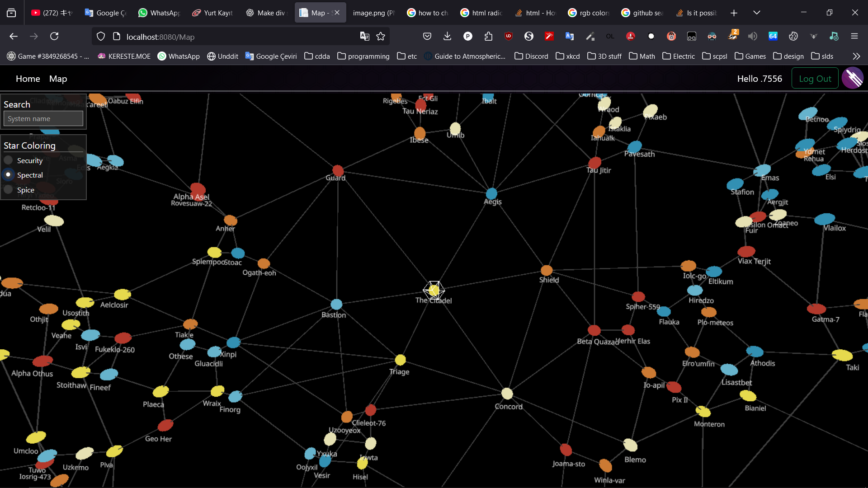Image resolution: width=868 pixels, height=488 pixels.
Task: Close the Map tab
Action: point(337,13)
